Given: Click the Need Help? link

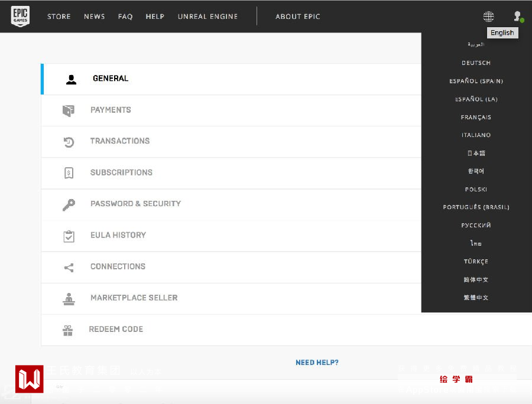Looking at the screenshot, I should coord(317,363).
